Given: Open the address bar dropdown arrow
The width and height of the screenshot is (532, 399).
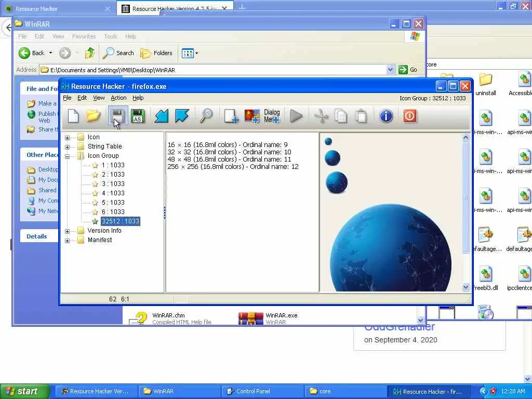Looking at the screenshot, I should (x=390, y=70).
